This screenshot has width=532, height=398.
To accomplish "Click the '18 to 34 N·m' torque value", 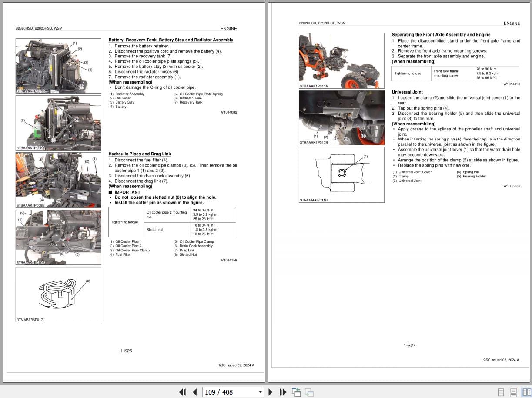I will coord(203,225).
